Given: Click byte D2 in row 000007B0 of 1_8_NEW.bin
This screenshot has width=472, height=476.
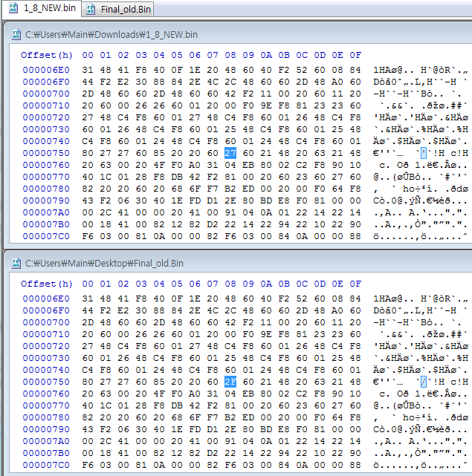Looking at the screenshot, I should point(213,224).
